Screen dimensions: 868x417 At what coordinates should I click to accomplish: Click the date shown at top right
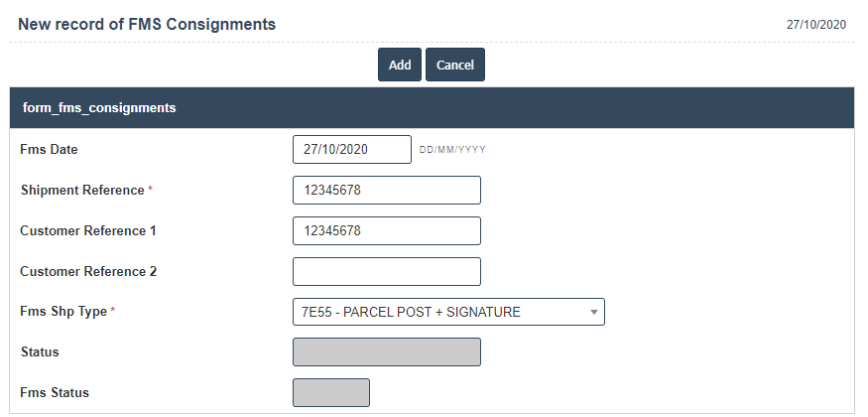(x=815, y=25)
